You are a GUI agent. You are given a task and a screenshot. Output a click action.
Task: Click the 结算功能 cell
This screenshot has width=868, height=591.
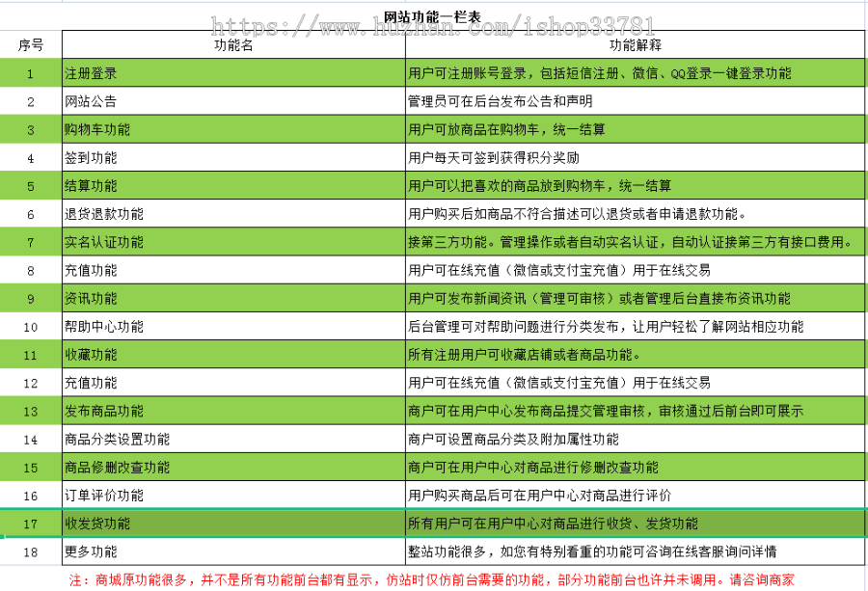click(233, 186)
